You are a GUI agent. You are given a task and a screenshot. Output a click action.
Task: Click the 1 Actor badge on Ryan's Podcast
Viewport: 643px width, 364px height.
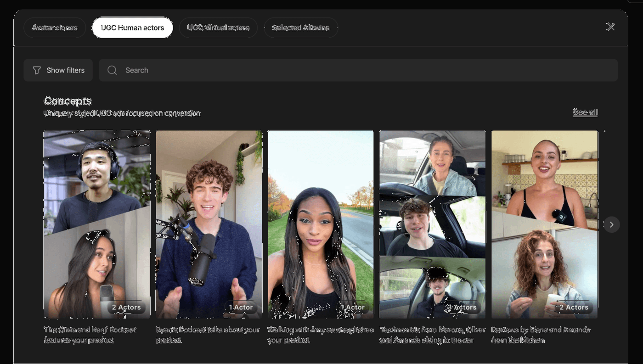[x=241, y=308]
